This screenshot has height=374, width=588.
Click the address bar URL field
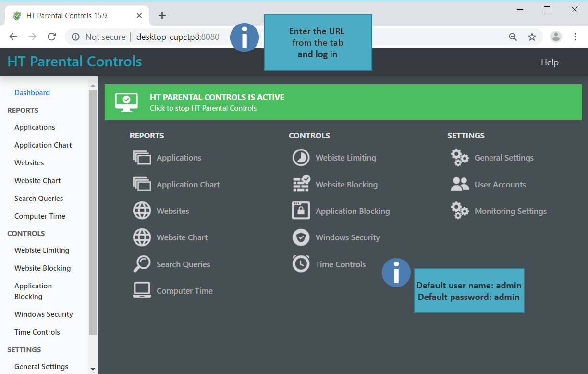pyautogui.click(x=178, y=37)
